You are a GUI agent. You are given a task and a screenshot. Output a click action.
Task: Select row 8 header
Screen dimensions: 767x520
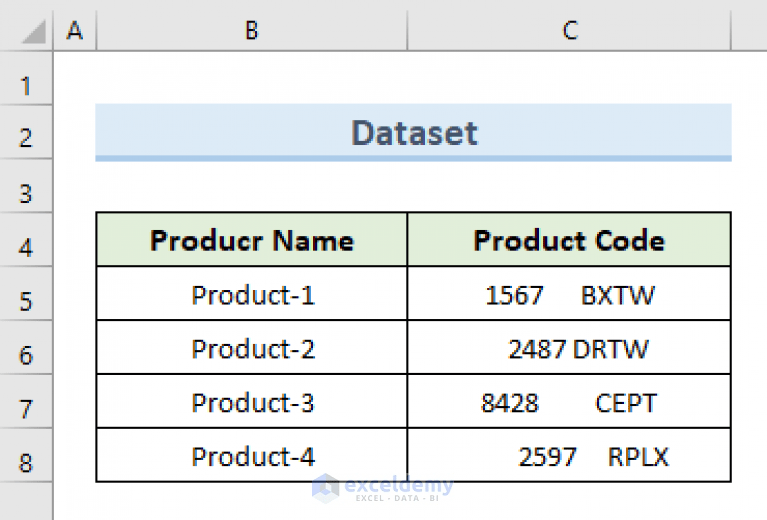pyautogui.click(x=26, y=455)
